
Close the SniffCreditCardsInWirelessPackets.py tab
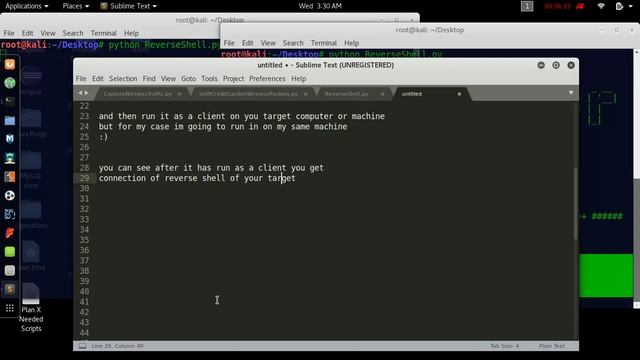click(x=306, y=94)
